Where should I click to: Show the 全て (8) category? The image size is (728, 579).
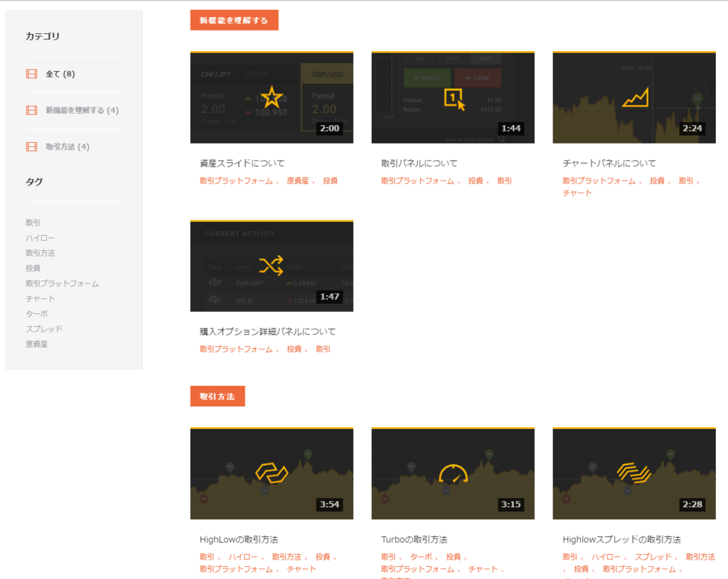[60, 74]
